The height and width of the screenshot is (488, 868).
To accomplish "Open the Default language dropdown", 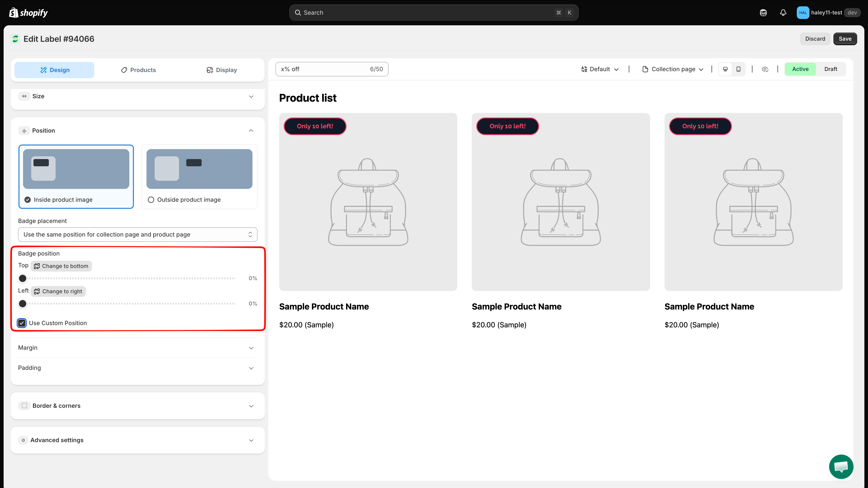I will click(600, 69).
